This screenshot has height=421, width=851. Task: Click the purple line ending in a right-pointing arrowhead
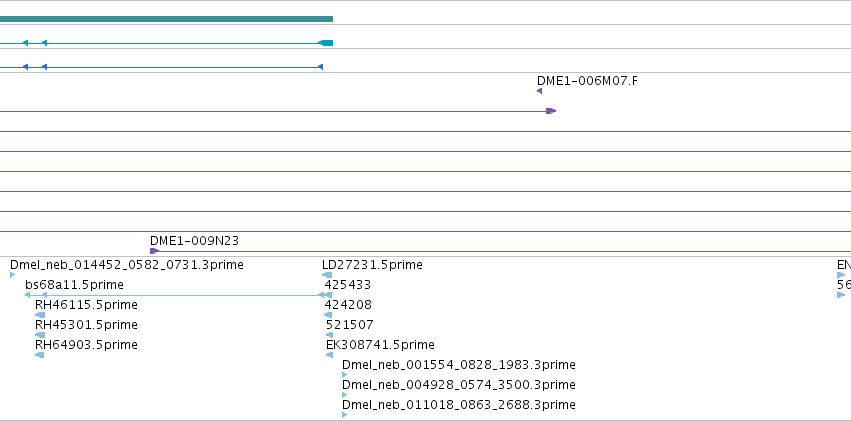point(278,111)
